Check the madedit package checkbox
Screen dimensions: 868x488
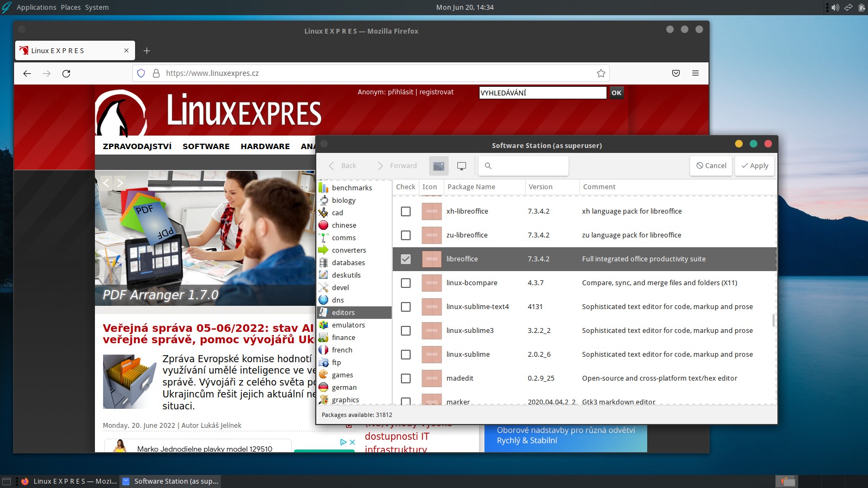(x=406, y=378)
